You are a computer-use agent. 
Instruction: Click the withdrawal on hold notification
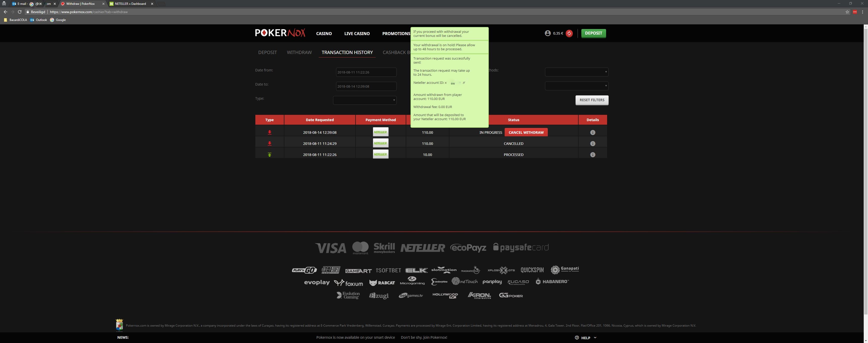[x=449, y=47]
